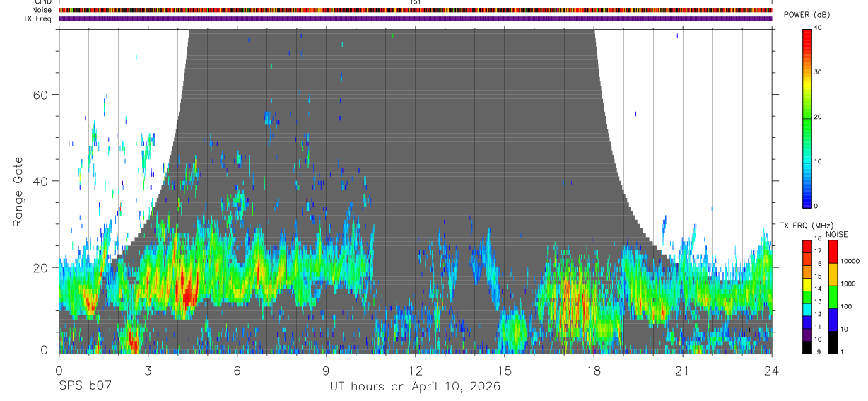The height and width of the screenshot is (401, 868).
Task: Click the '17' label on TX FRQ legend
Action: [x=818, y=251]
